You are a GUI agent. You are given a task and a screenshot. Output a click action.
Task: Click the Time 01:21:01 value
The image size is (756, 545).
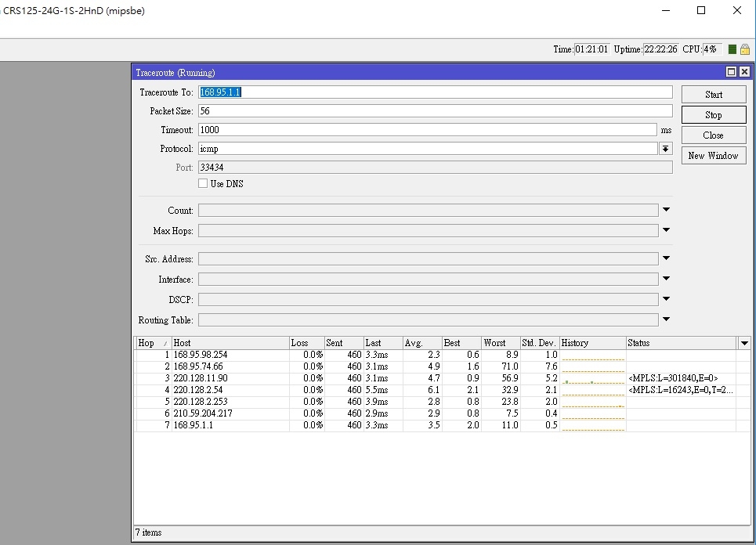591,49
